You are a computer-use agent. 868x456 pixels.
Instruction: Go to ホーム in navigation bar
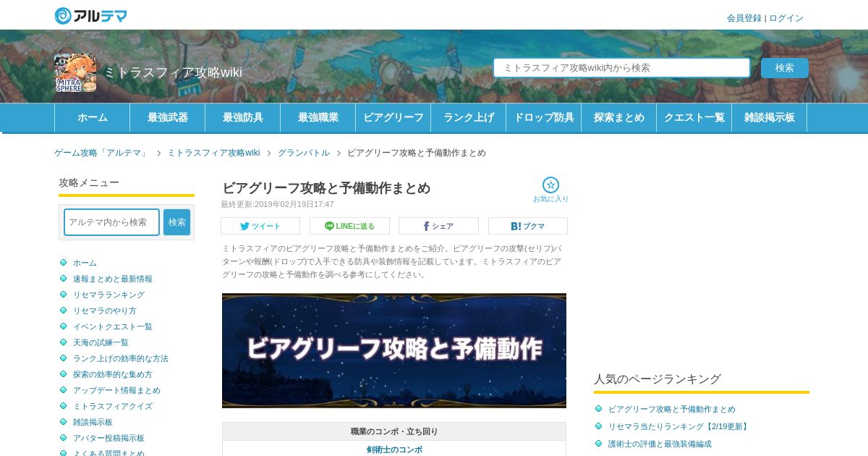pos(92,117)
